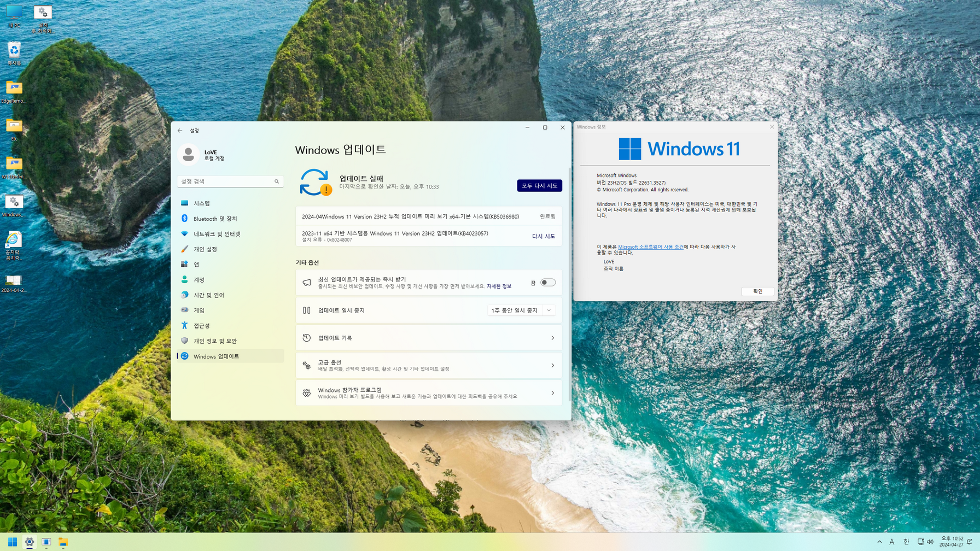Click the history clock icon for 업데이트 기록
This screenshot has width=980, height=551.
[307, 338]
